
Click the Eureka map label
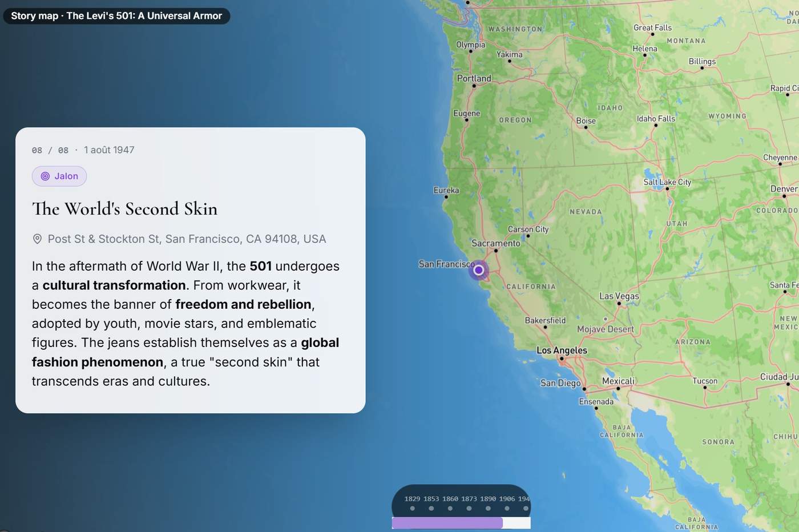click(x=446, y=190)
